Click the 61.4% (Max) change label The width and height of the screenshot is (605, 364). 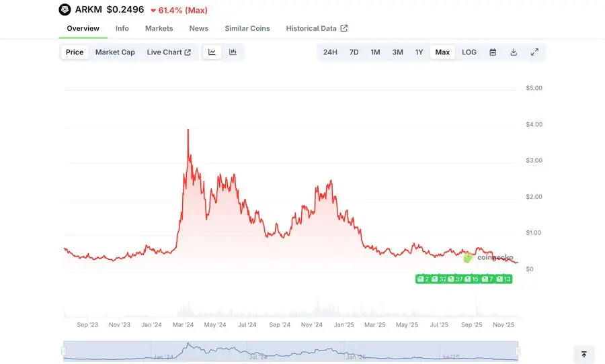coord(179,11)
